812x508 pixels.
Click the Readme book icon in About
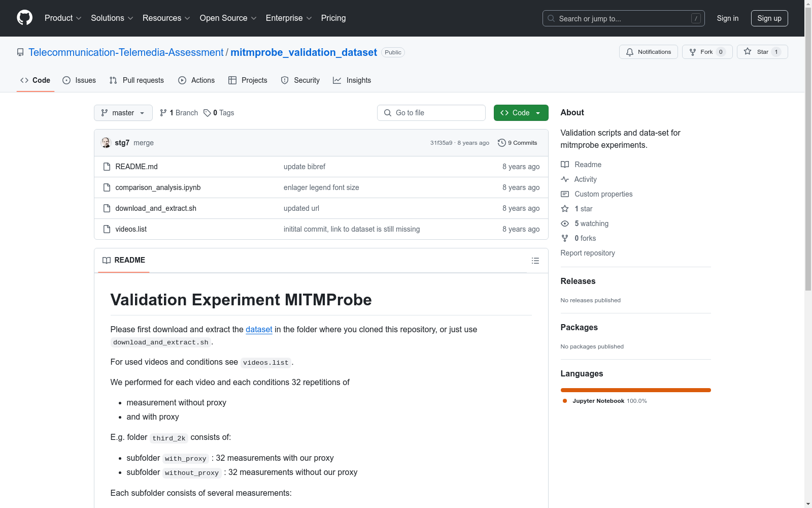point(565,165)
